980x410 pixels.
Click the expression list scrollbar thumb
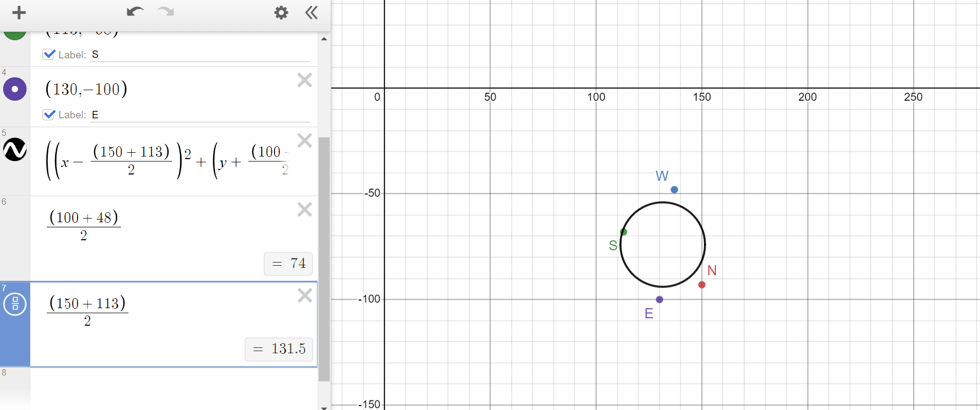[324, 259]
